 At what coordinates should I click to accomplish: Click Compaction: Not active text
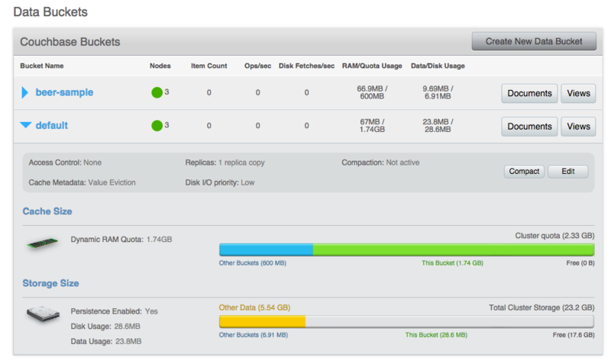(x=380, y=163)
